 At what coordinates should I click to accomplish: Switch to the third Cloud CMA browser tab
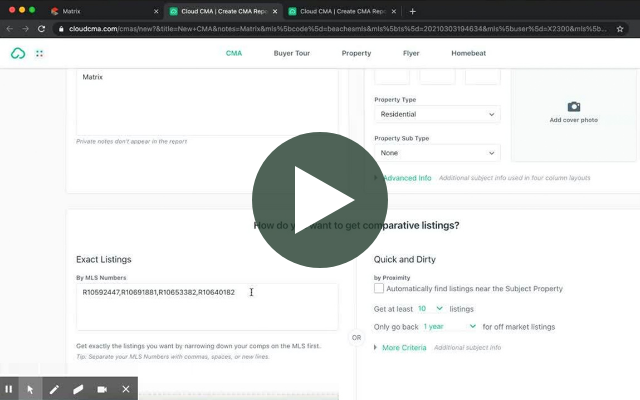tap(342, 11)
